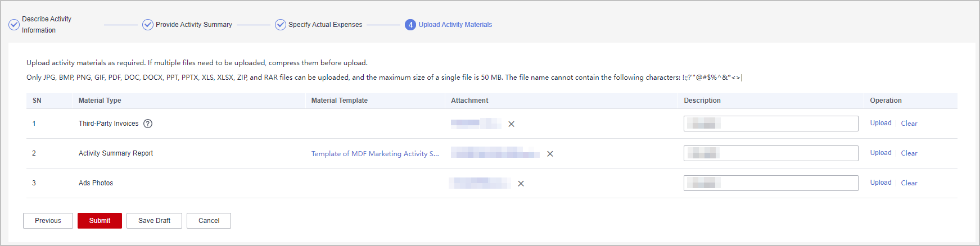Remove the Activity Summary Report attachment
The image size is (980, 246).
[550, 154]
